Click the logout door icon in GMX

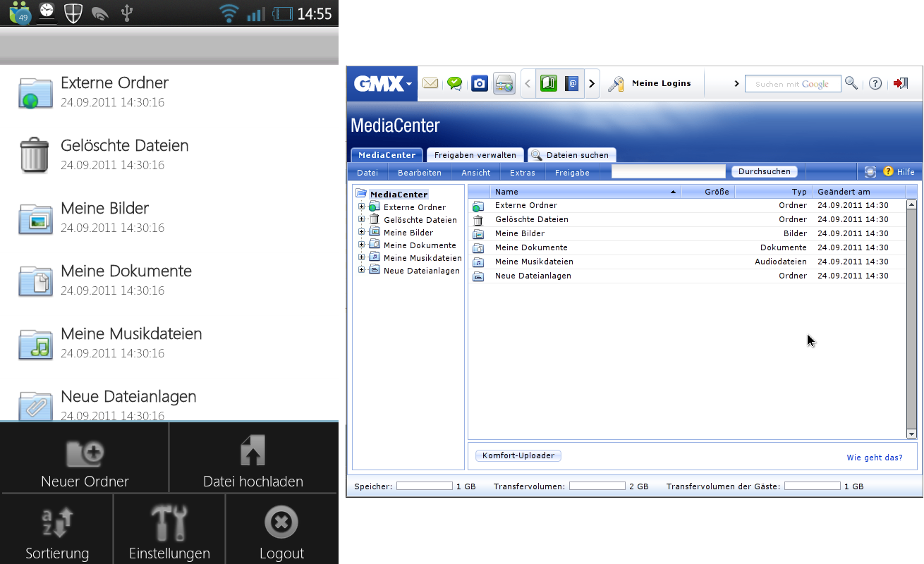pyautogui.click(x=900, y=83)
